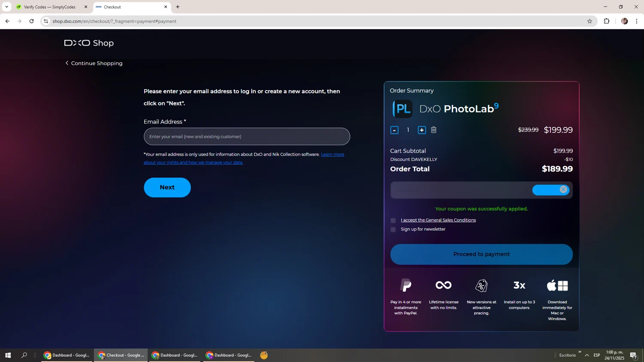Click the browser address bar URL
The image size is (644, 362).
pyautogui.click(x=114, y=21)
